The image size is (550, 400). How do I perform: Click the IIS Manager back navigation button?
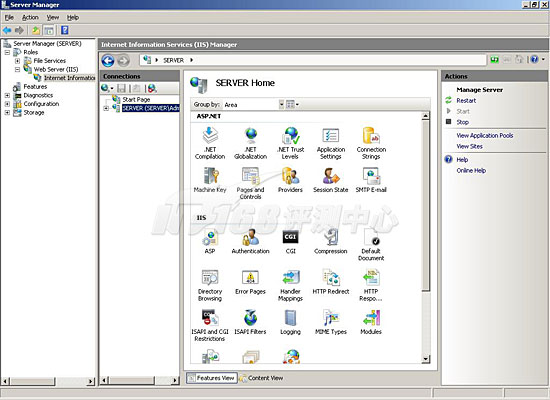108,60
